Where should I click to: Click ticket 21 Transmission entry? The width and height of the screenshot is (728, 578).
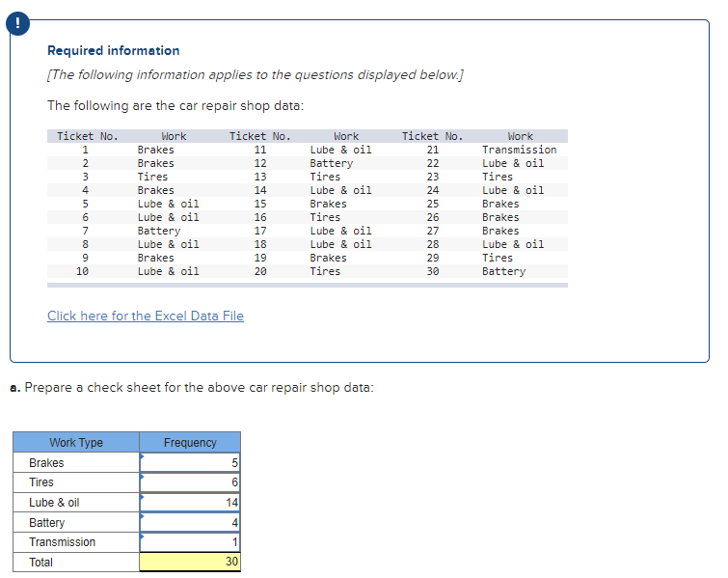519,150
